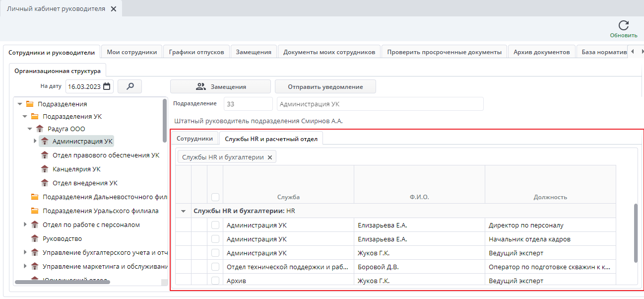Open the calendar picker for the date field
The height and width of the screenshot is (299, 644).
coord(107,86)
